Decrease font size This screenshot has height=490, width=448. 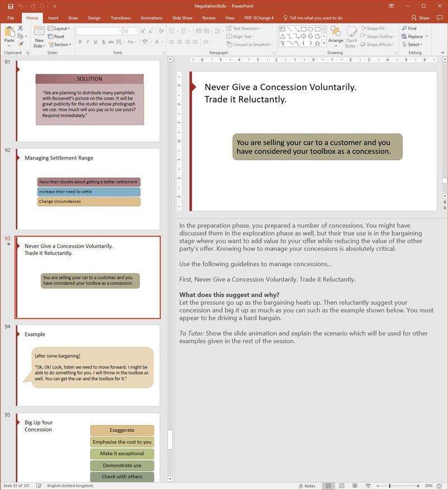[151, 31]
